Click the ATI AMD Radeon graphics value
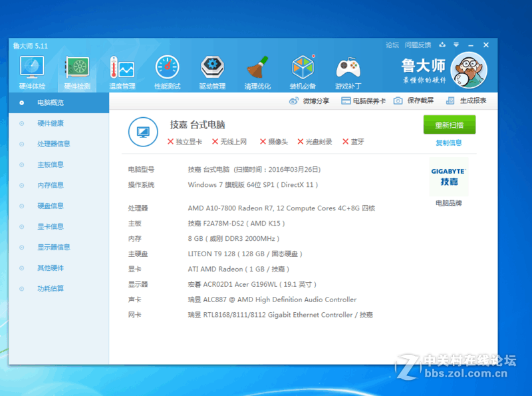 click(239, 270)
